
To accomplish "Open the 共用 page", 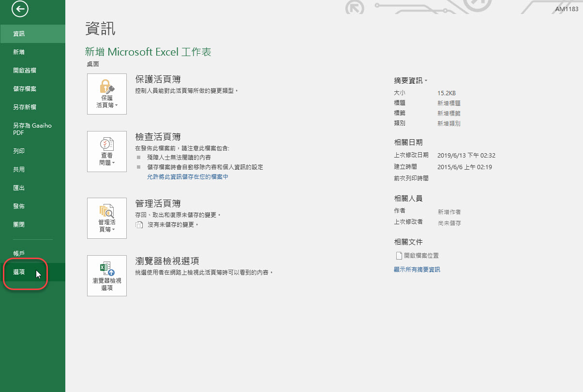I will (x=32, y=170).
